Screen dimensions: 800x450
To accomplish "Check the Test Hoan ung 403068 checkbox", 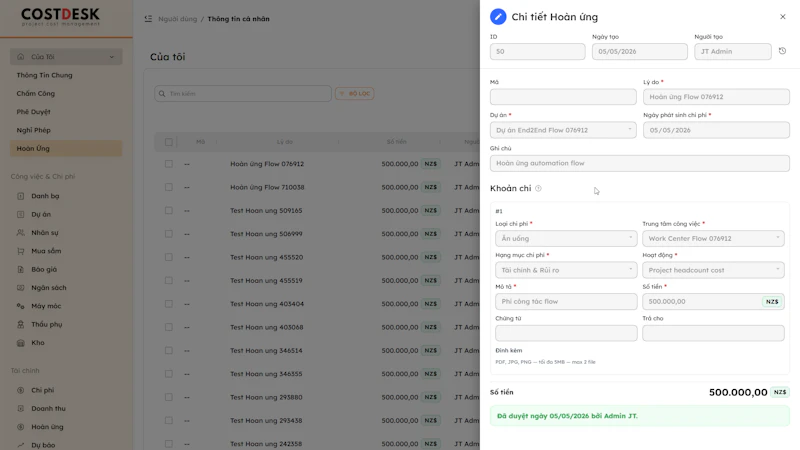I will tap(168, 327).
